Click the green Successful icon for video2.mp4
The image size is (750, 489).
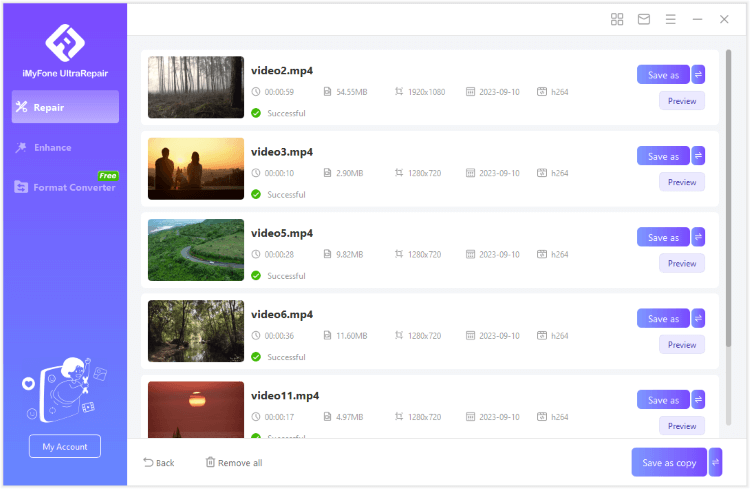[256, 113]
